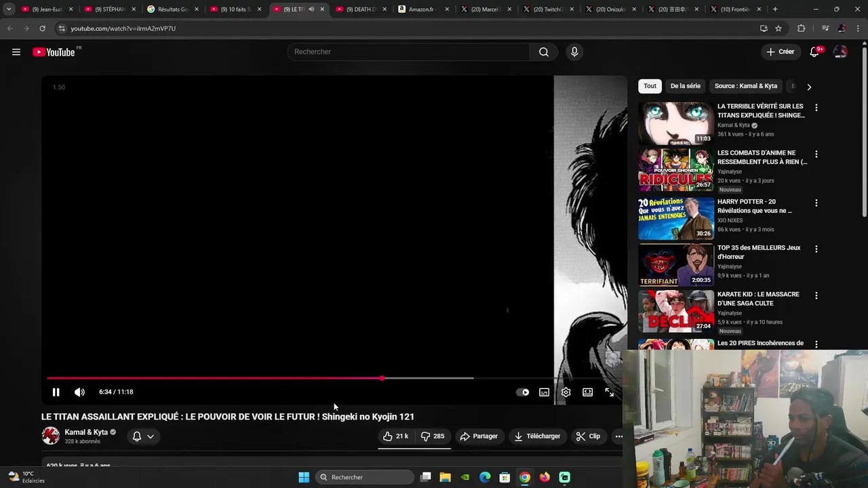Open the HARRY POTTER 20 Révélations thumbnail
This screenshot has width=868, height=488.
pos(675,219)
